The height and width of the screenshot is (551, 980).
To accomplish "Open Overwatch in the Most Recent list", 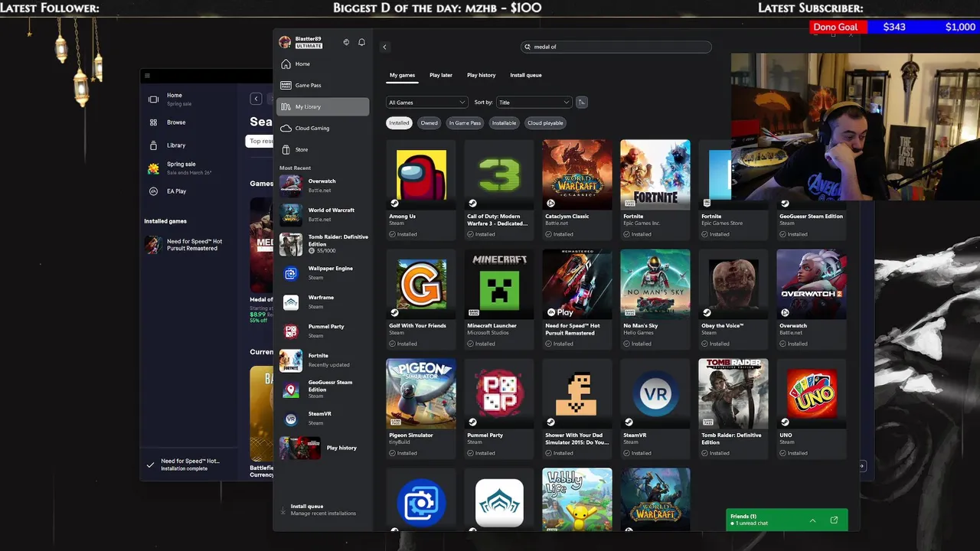I will point(324,185).
